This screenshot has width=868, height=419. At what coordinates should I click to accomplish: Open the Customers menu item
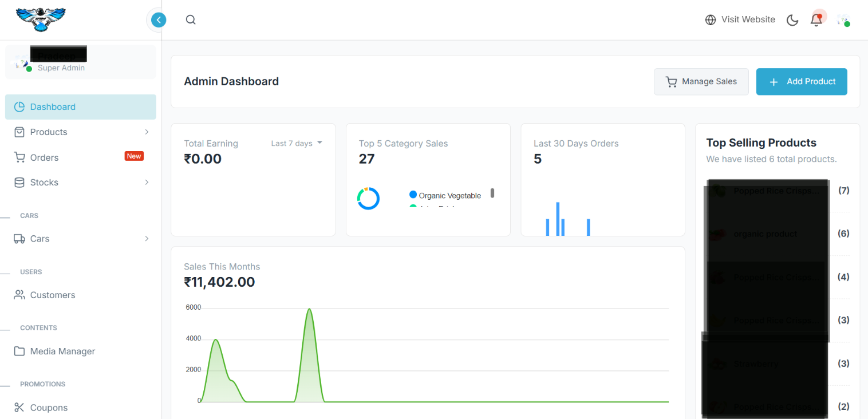pyautogui.click(x=53, y=295)
